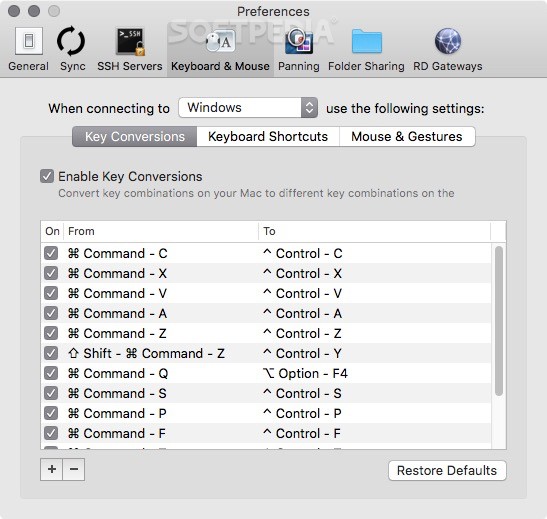Open the RD Gateways pane
This screenshot has width=547, height=519.
coord(448,49)
